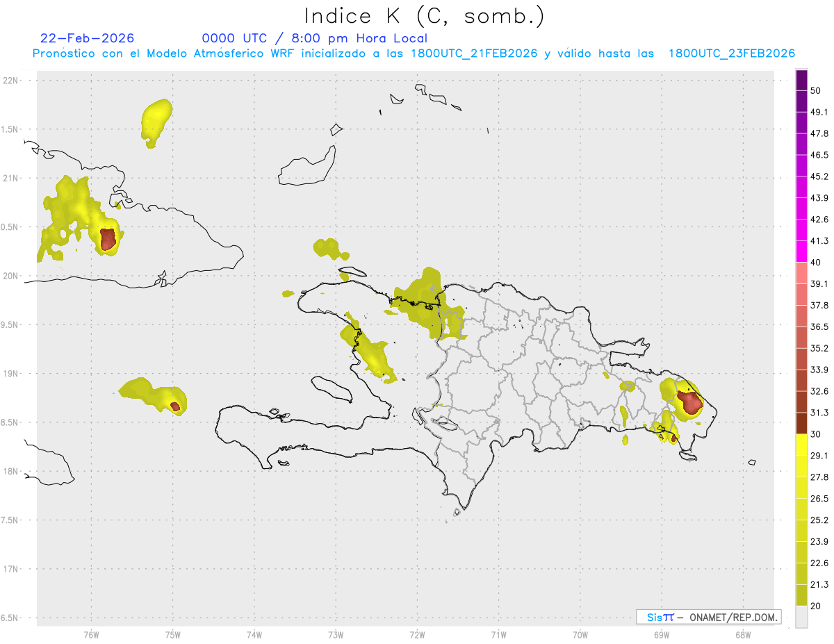This screenshot has height=644, width=834.
Task: Click the color scale value "20"
Action: click(x=817, y=606)
